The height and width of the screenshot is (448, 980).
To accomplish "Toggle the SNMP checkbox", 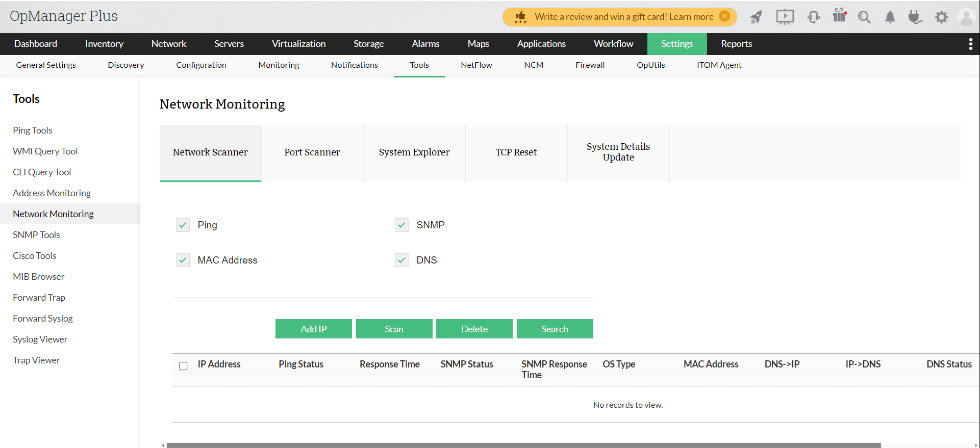I will pyautogui.click(x=401, y=225).
